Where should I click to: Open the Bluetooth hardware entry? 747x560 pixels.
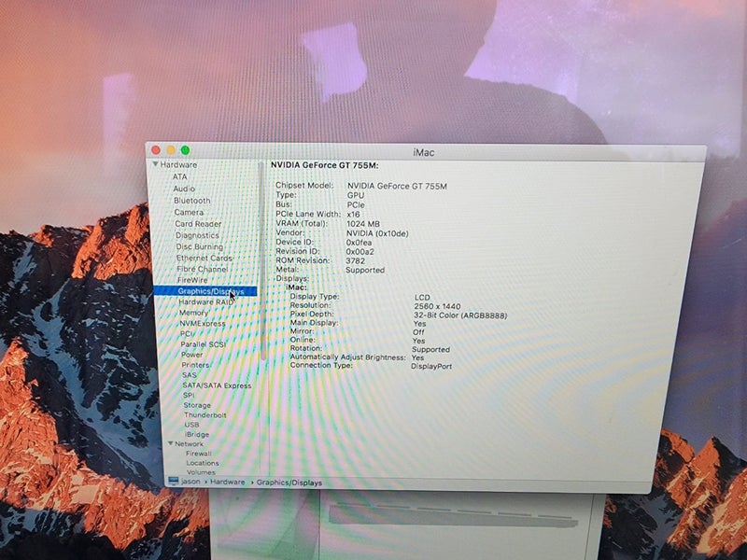click(x=192, y=201)
